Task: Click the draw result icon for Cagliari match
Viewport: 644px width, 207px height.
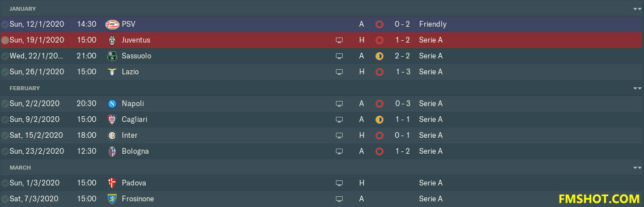Action: [x=379, y=119]
